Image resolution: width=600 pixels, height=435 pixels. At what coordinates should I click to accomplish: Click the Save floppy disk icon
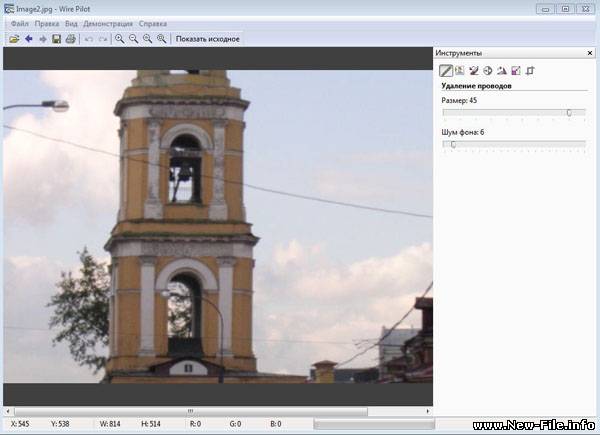click(x=57, y=39)
